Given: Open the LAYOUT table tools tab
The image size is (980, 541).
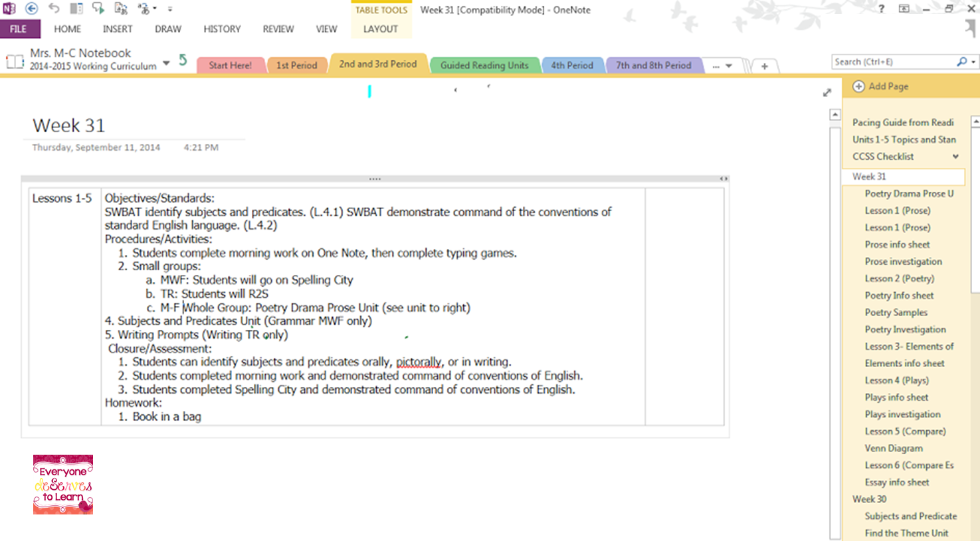Looking at the screenshot, I should 381,29.
